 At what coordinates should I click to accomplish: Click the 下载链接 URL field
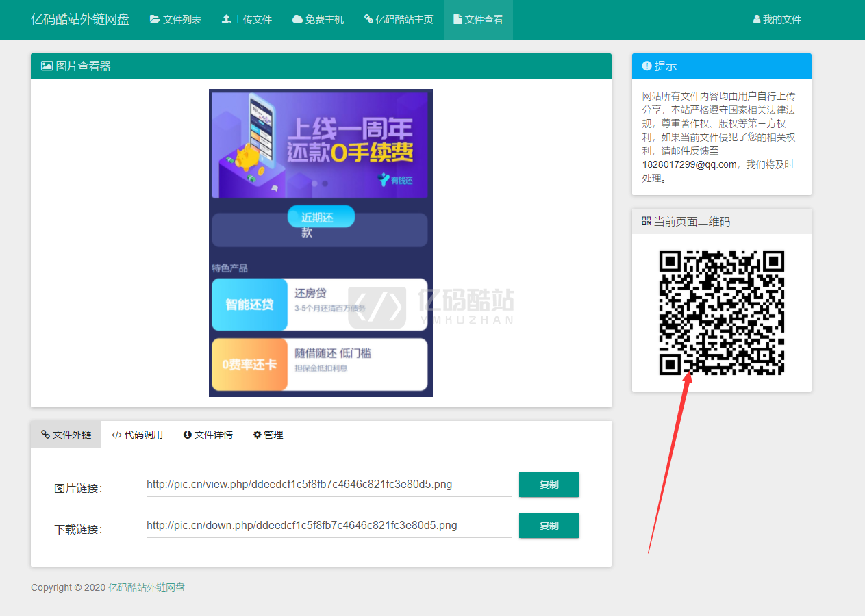(x=329, y=526)
